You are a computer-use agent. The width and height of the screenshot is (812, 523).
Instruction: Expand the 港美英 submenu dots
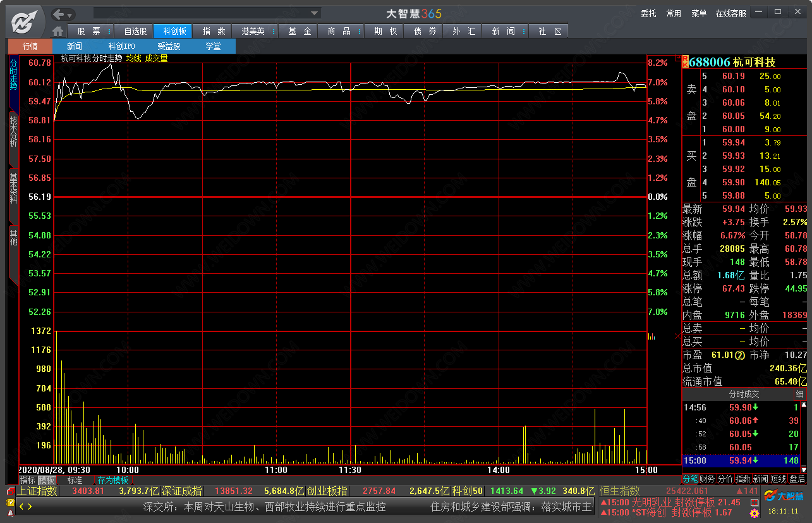[275, 31]
